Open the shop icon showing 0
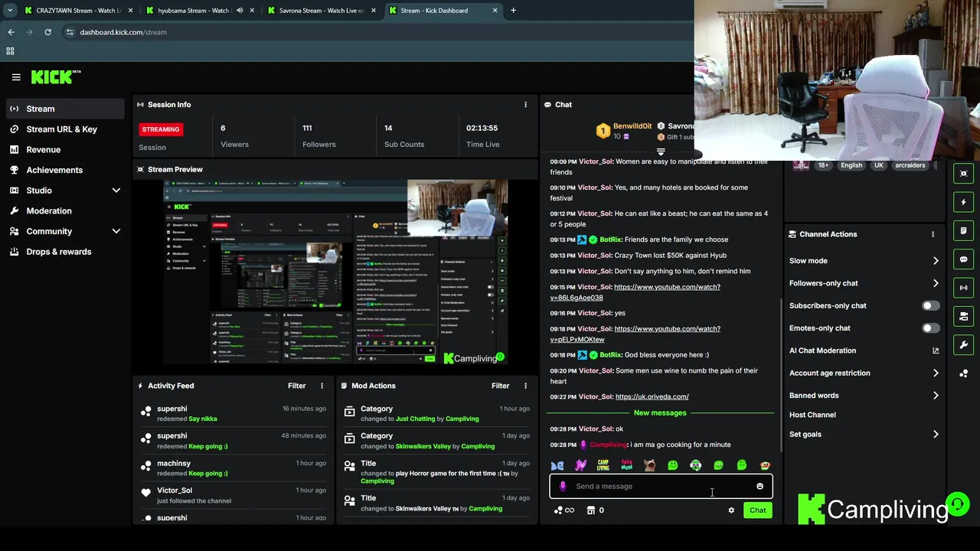 click(x=595, y=510)
